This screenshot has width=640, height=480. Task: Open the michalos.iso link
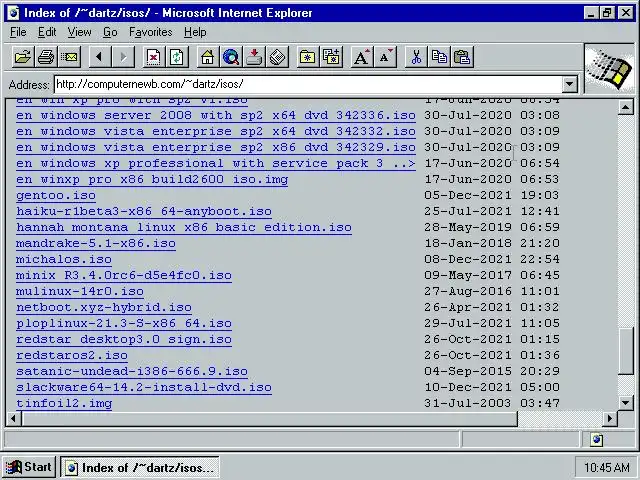(64, 260)
